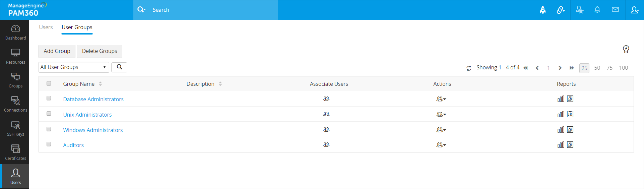644x189 pixels.
Task: Expand Actions menu for Auditors group
Action: [x=441, y=145]
